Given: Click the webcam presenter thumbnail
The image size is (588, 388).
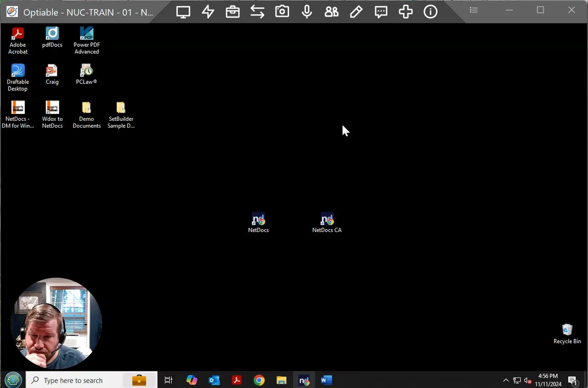Looking at the screenshot, I should click(x=56, y=323).
